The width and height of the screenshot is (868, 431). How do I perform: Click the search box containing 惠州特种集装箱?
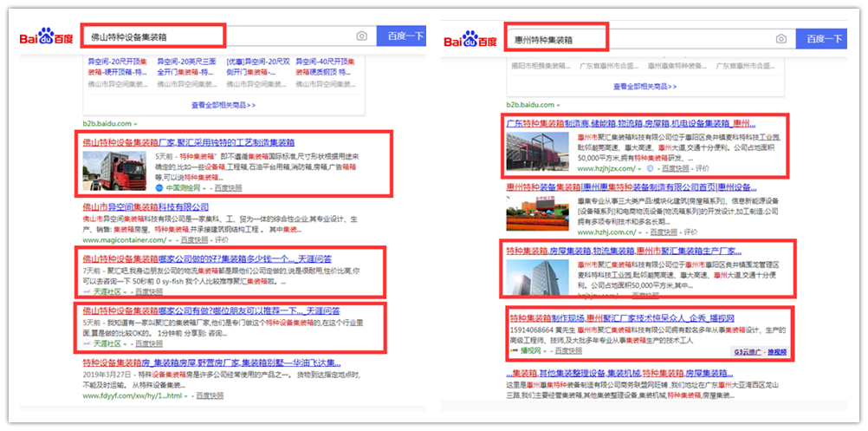pos(651,39)
